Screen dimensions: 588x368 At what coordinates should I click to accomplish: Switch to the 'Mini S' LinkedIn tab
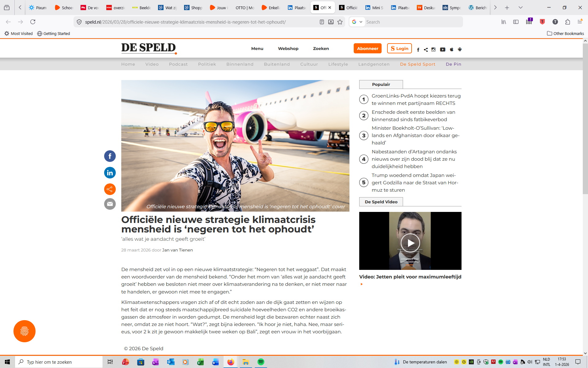coord(374,8)
